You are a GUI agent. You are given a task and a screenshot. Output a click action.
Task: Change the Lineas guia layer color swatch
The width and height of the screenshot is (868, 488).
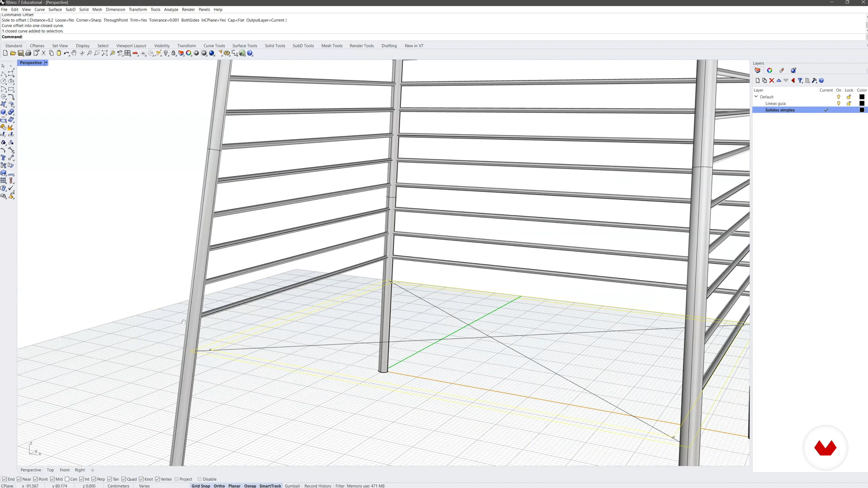click(x=862, y=103)
